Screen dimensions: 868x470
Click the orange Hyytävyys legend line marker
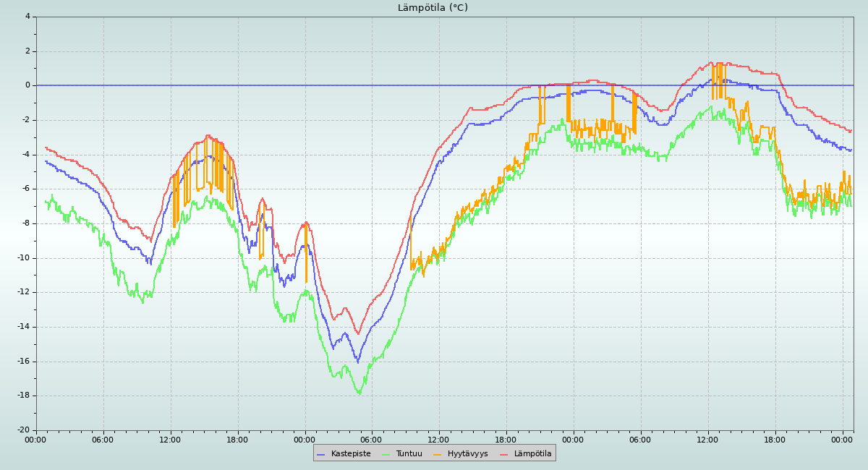click(x=438, y=454)
